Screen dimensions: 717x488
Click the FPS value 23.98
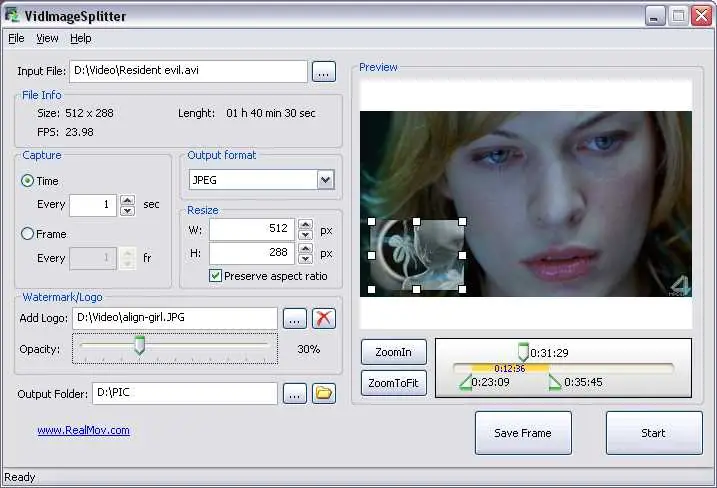click(79, 132)
